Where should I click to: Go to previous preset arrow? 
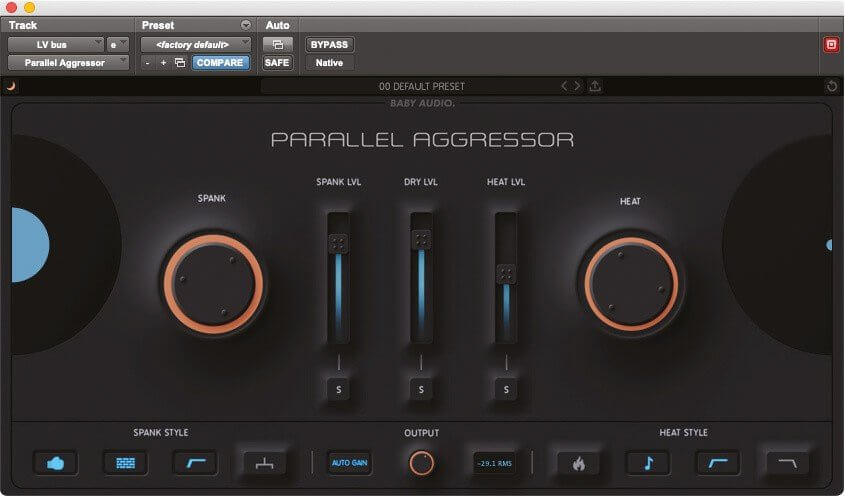pyautogui.click(x=564, y=86)
